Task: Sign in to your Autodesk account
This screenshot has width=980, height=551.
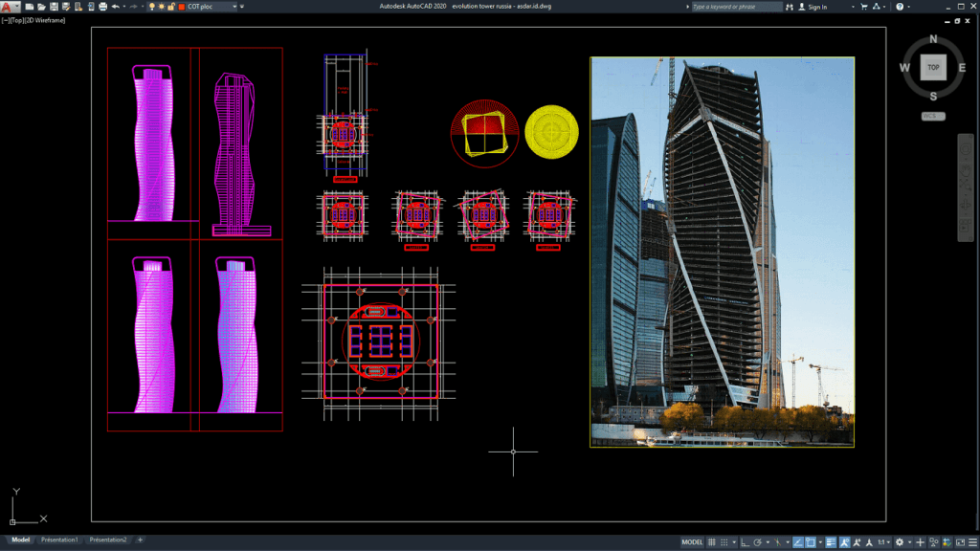Action: point(815,7)
